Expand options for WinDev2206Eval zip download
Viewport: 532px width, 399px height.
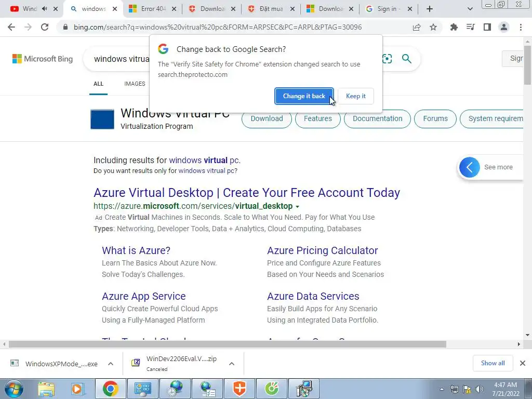coord(232,364)
